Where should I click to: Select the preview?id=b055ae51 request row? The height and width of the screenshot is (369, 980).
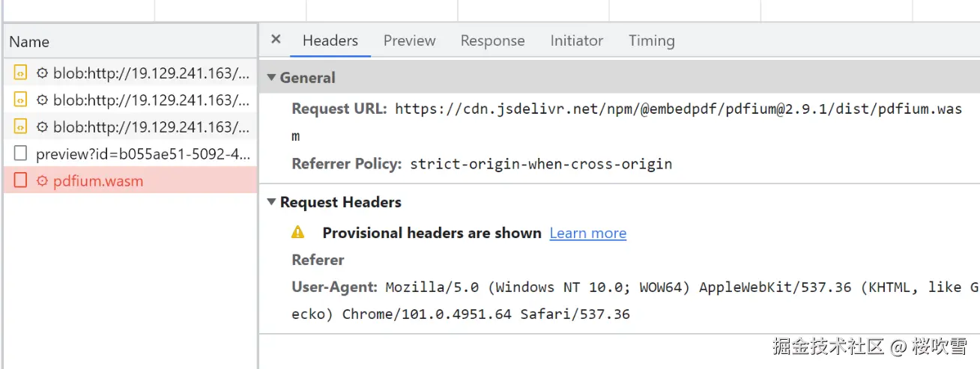[142, 154]
